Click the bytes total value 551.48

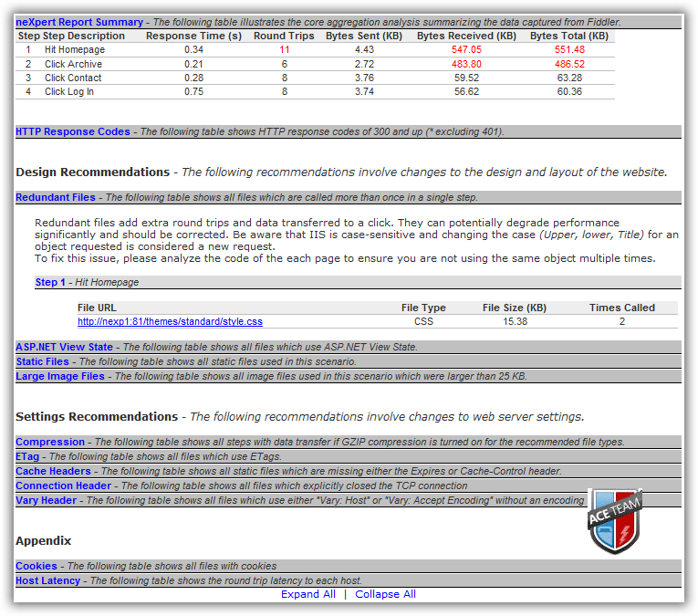click(569, 49)
